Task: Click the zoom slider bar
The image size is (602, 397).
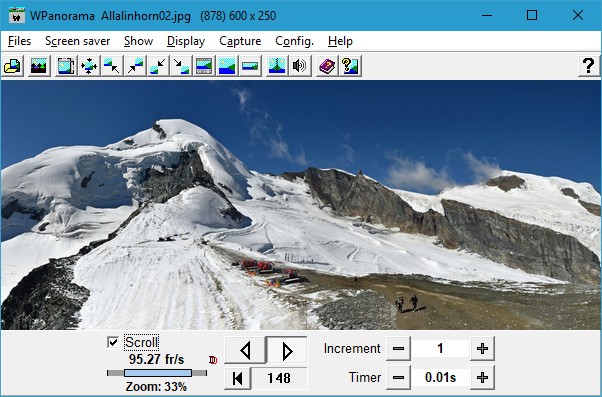Action: coord(157,373)
